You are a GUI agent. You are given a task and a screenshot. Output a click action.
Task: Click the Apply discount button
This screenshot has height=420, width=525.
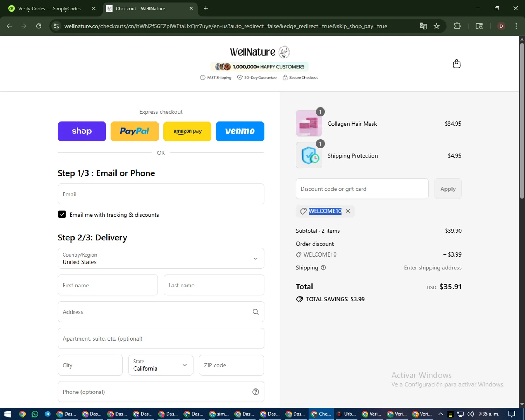pos(448,189)
